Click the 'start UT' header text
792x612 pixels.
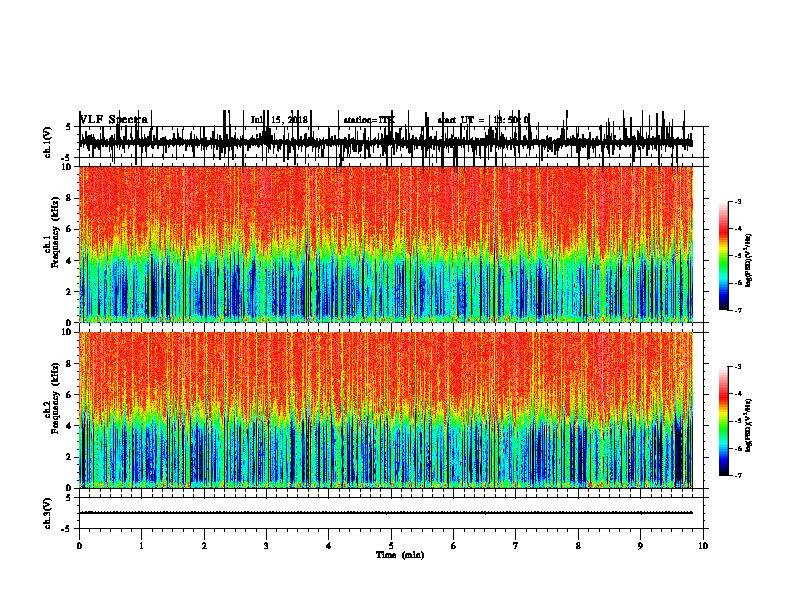tap(456, 120)
